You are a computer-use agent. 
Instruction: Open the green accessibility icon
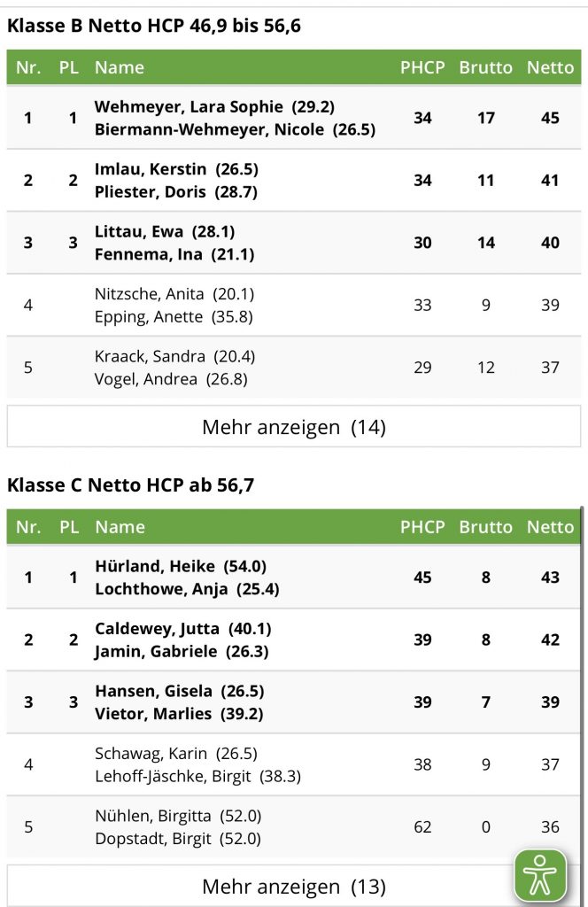pyautogui.click(x=540, y=876)
